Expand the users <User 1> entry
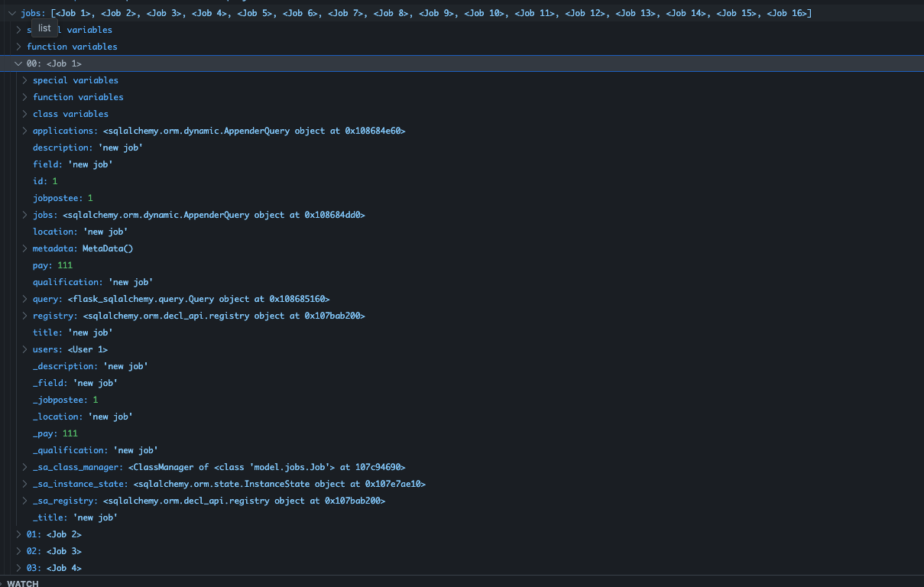 tap(24, 349)
